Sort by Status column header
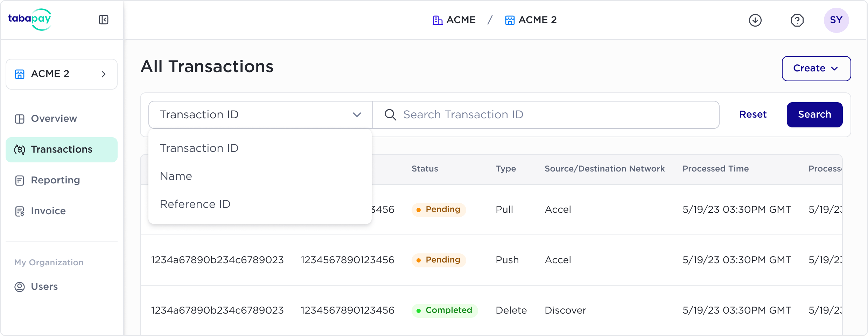868x336 pixels. tap(425, 169)
